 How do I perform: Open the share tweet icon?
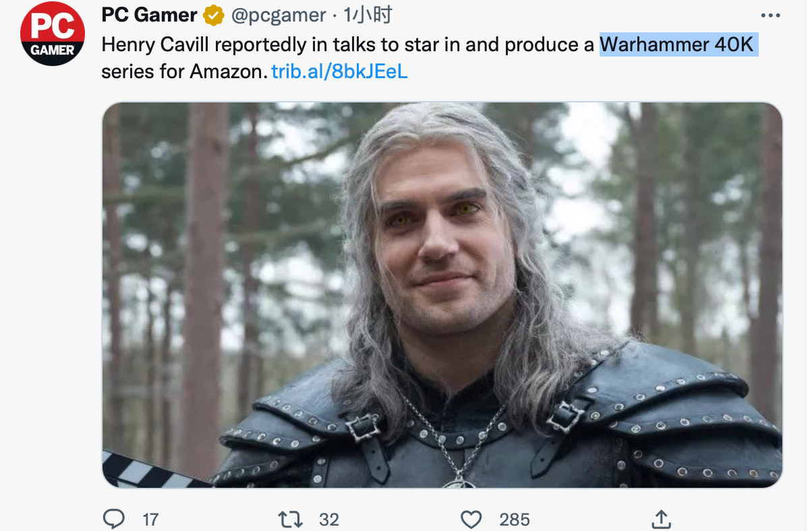661,518
